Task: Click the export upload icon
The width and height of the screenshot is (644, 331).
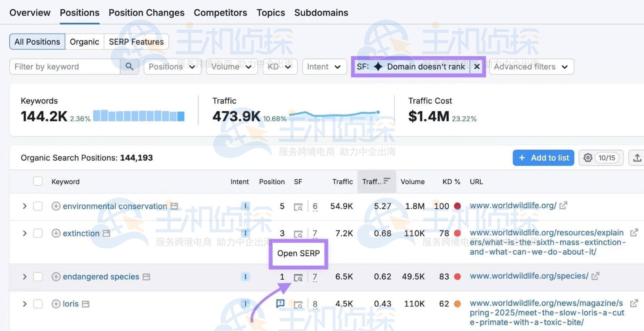Action: [x=637, y=158]
